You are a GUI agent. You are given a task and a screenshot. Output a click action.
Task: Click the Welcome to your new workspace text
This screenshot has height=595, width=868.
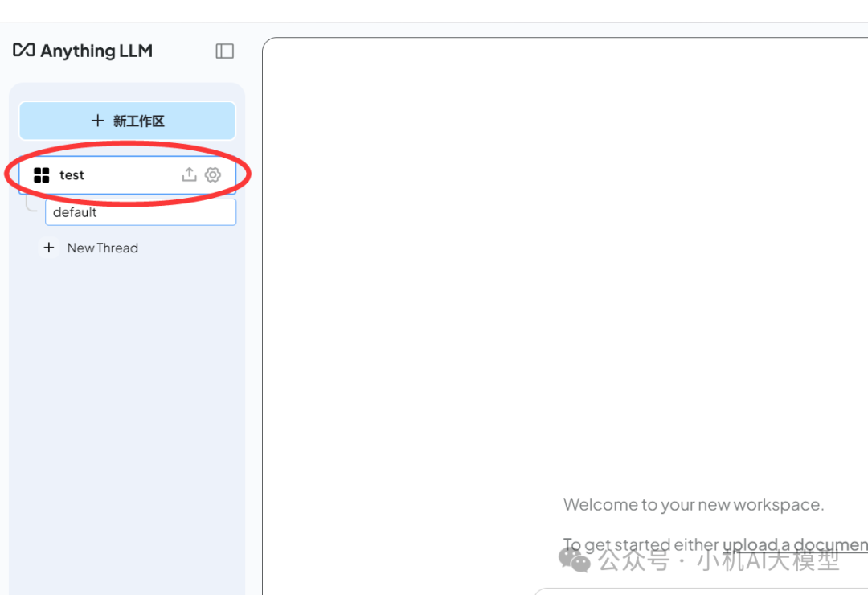(694, 505)
